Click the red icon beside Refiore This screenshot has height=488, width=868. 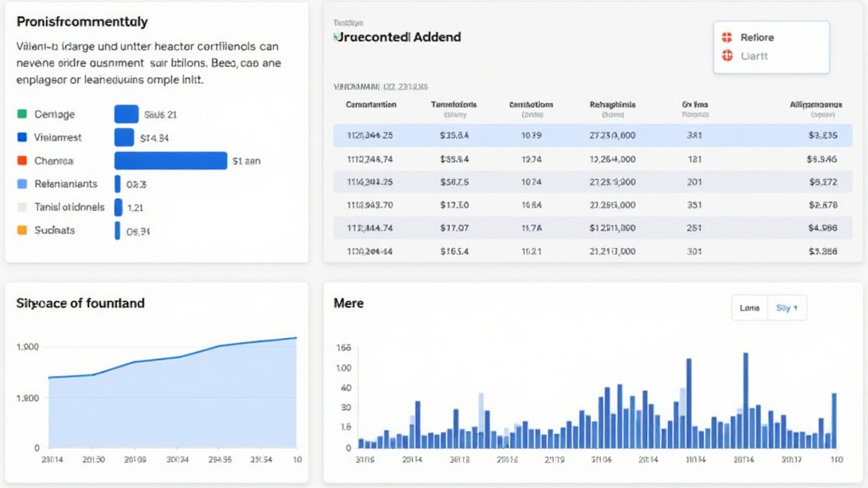point(726,37)
